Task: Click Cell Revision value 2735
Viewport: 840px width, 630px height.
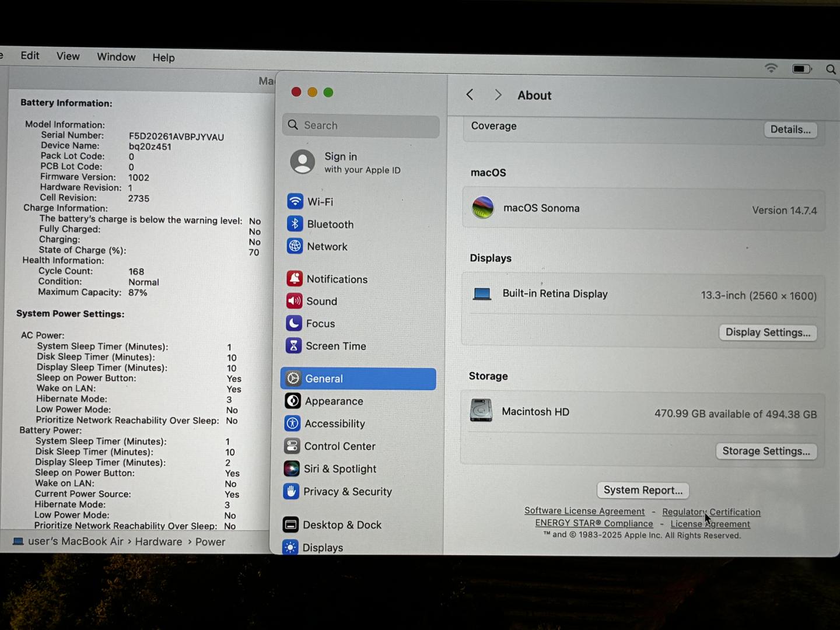Action: pos(139,198)
